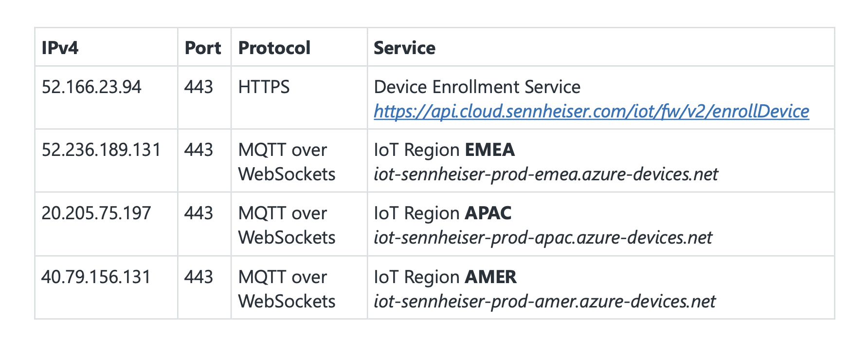Select IP address 52.236.189.131
The width and height of the screenshot is (868, 344).
[101, 150]
